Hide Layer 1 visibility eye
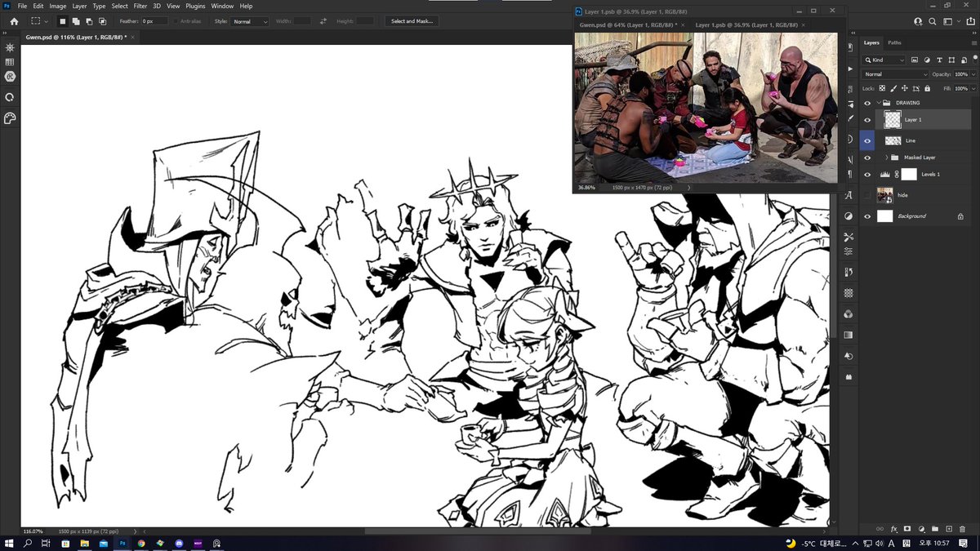 (x=867, y=119)
